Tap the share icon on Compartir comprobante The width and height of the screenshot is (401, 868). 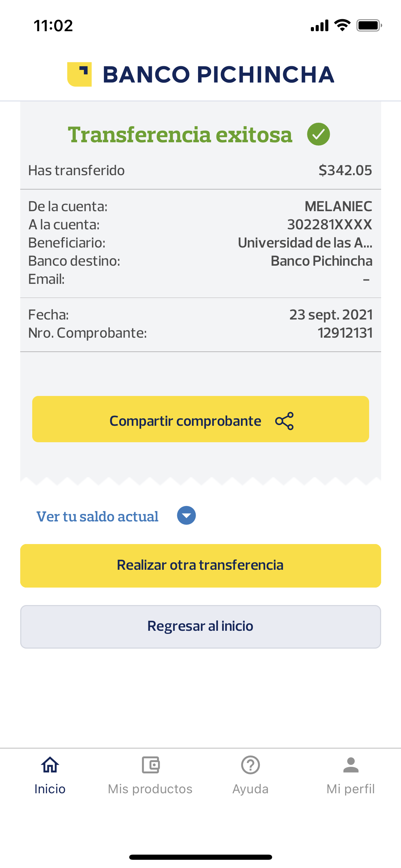coord(284,421)
